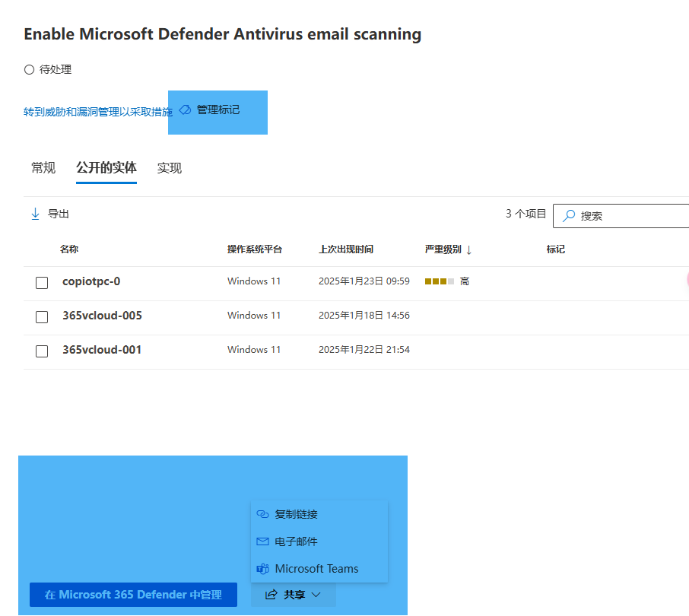Click the 3 个项目 count text

(525, 214)
